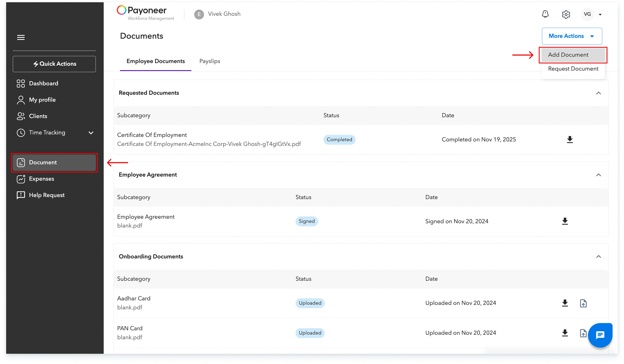This screenshot has height=364, width=624.
Task: Toggle the hamburger sidebar menu icon
Action: tap(21, 37)
